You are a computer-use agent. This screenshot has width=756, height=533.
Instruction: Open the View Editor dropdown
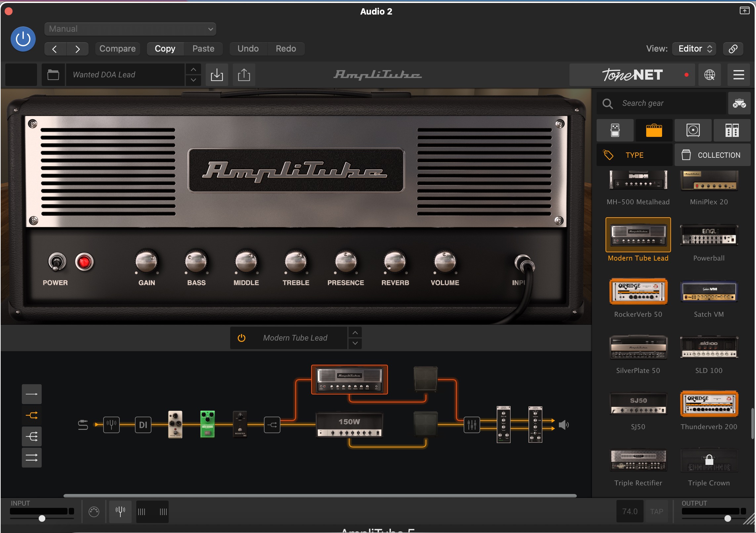point(694,49)
